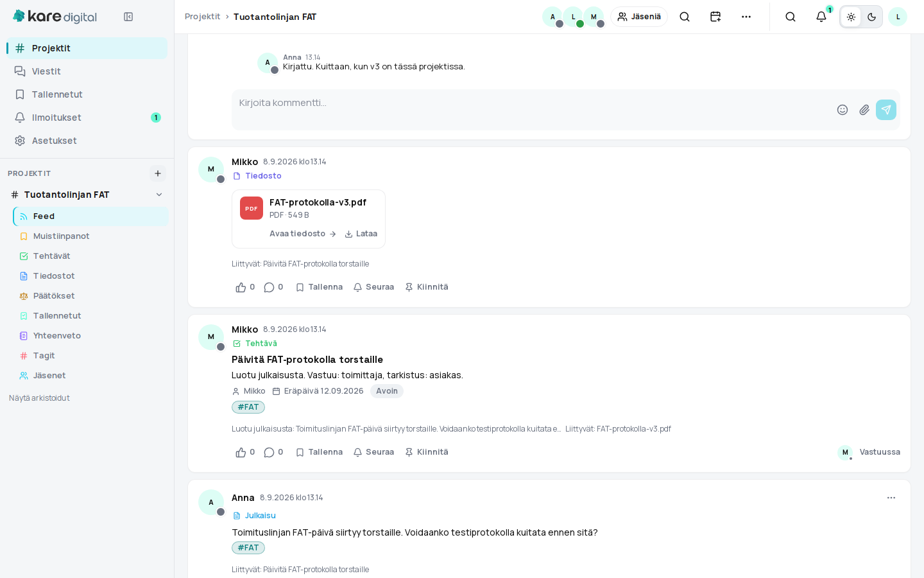Open user profile avatar L menu
The height and width of the screenshot is (578, 924).
[898, 17]
